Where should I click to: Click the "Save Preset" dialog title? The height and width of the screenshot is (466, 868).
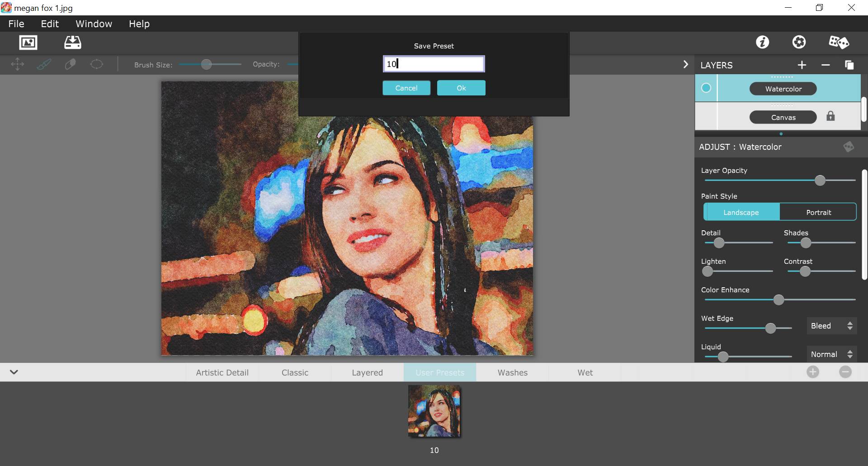click(434, 46)
